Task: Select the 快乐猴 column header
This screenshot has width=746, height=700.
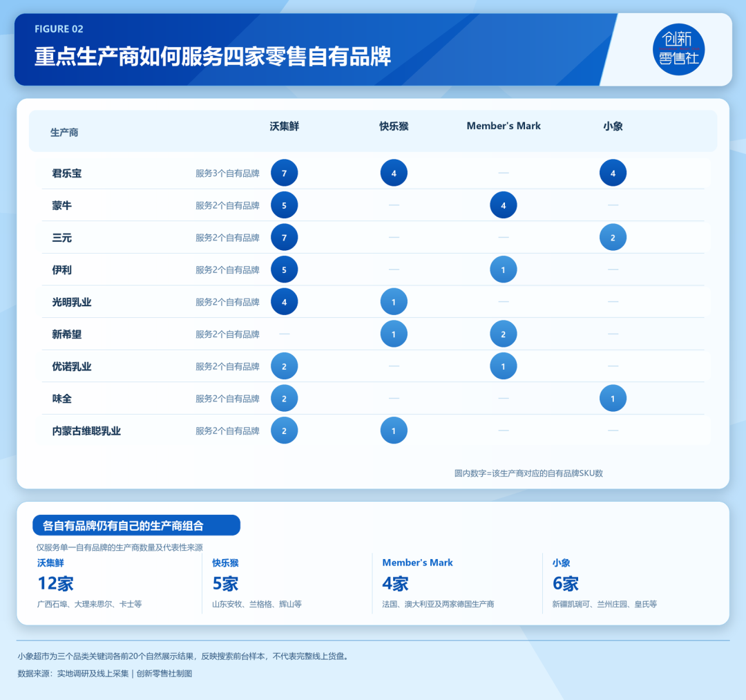Action: click(x=394, y=126)
